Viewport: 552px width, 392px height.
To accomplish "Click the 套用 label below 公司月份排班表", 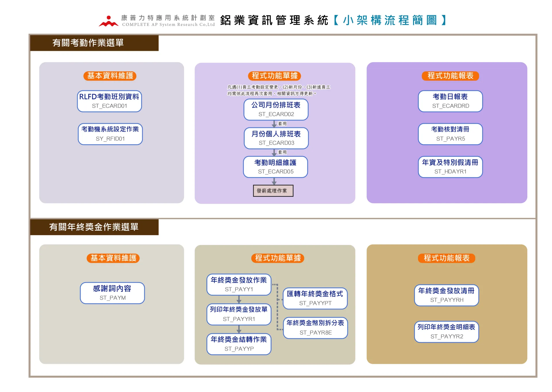I will [x=282, y=124].
